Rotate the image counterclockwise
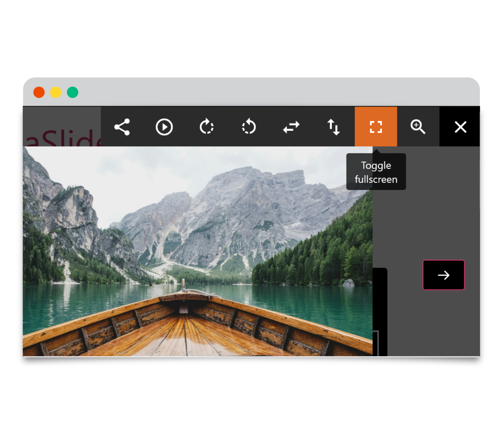The image size is (500, 448). [x=249, y=127]
